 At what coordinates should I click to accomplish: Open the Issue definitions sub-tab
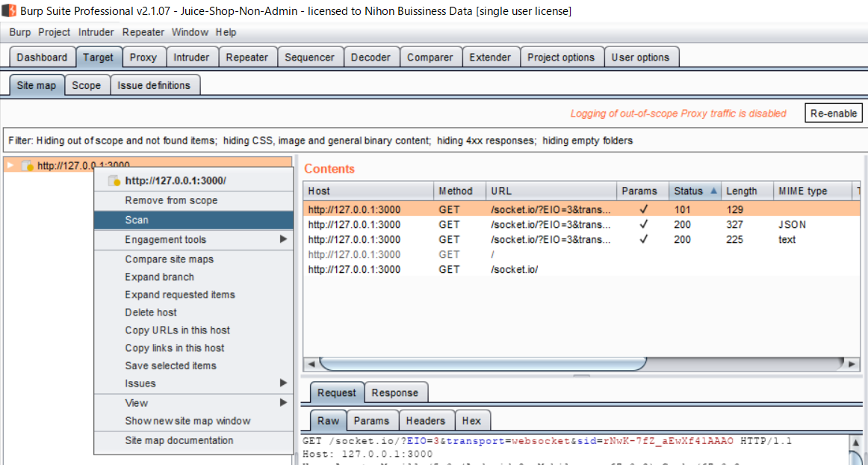click(x=154, y=85)
